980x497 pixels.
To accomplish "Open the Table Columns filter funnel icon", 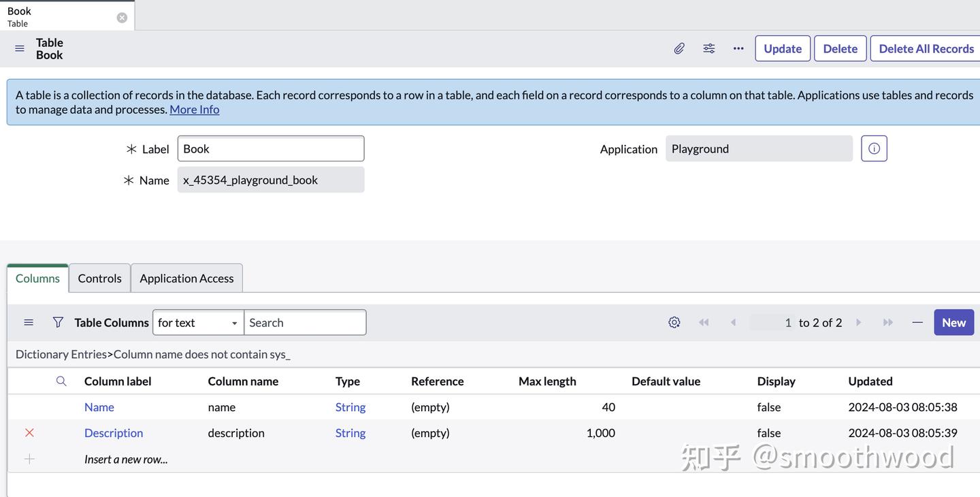I will [58, 321].
